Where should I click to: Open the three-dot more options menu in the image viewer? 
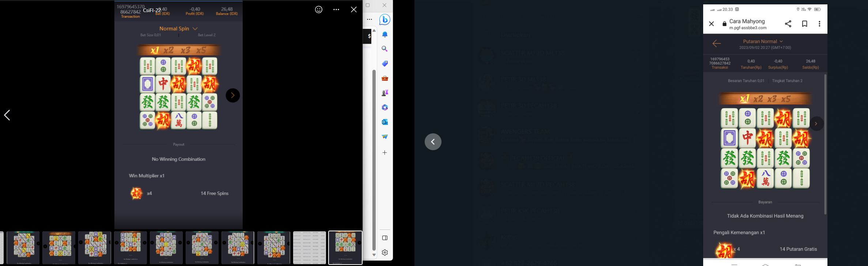pyautogui.click(x=336, y=10)
